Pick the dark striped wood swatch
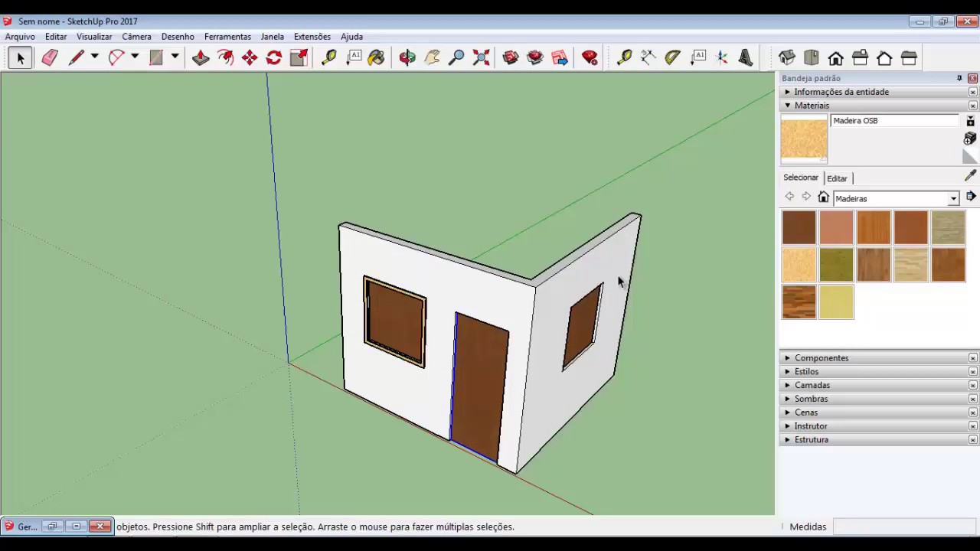980x551 pixels. click(x=799, y=302)
